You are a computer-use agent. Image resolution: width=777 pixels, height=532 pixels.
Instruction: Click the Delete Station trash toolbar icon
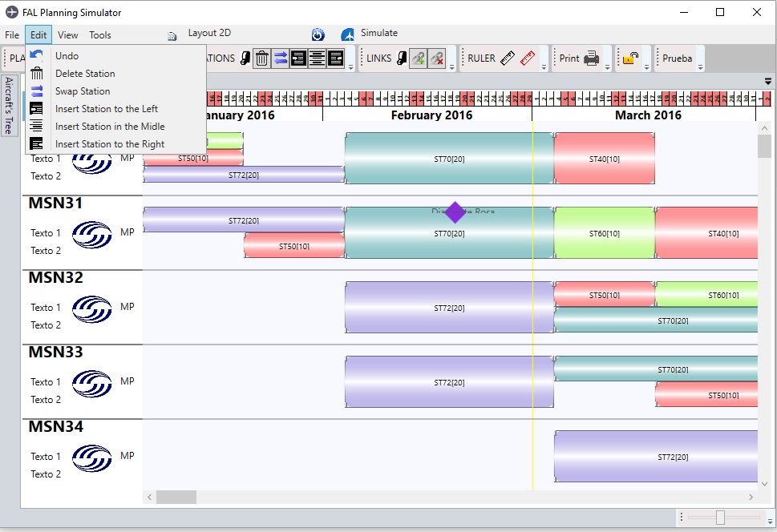[x=261, y=58]
